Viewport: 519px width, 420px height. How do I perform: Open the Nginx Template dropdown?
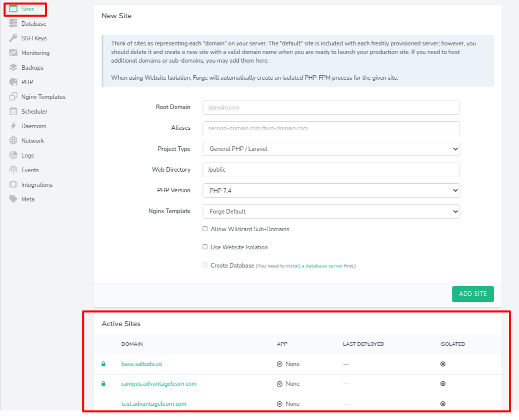[x=331, y=211]
